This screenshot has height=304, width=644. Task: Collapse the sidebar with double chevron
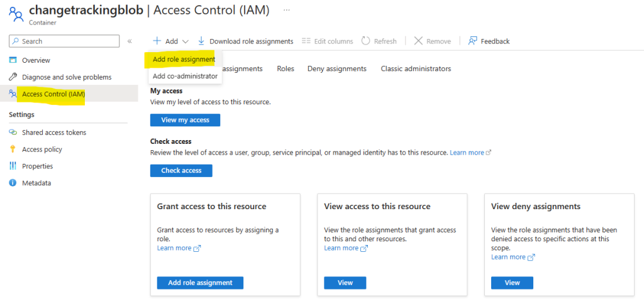[130, 41]
